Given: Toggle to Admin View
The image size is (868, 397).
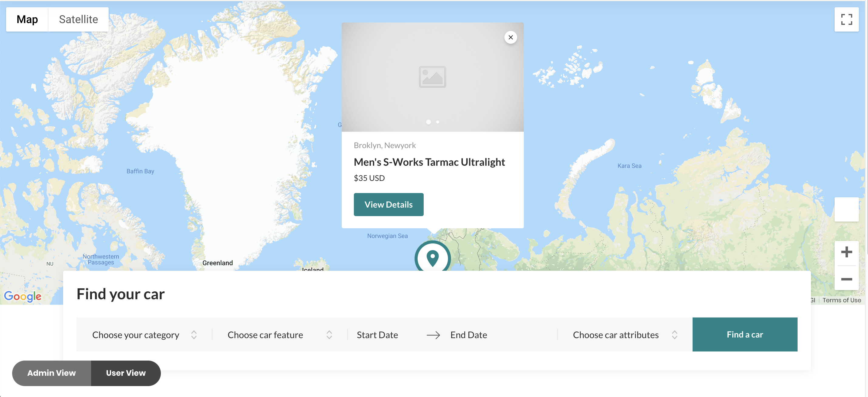Looking at the screenshot, I should point(52,373).
